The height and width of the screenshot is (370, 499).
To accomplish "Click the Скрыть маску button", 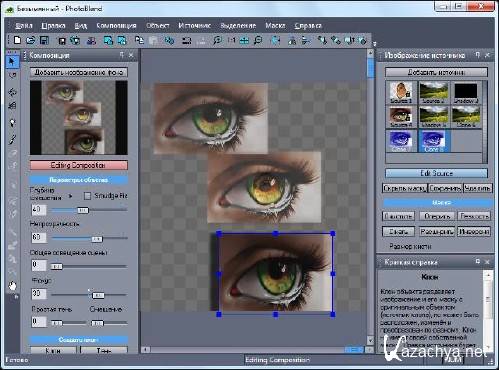I will click(x=404, y=188).
